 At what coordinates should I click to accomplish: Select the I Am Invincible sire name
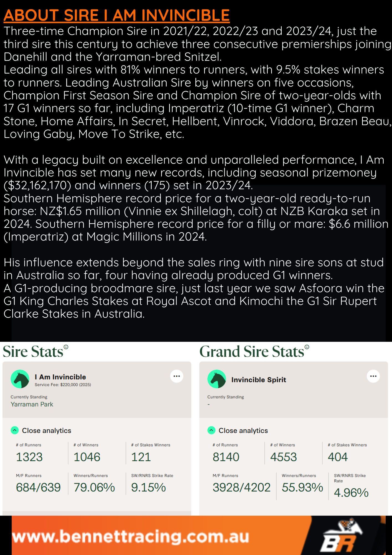tap(60, 377)
